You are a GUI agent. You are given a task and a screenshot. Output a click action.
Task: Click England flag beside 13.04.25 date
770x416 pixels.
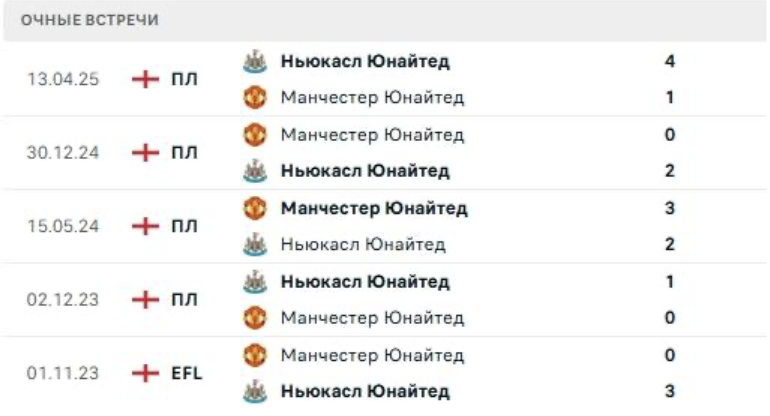point(146,80)
